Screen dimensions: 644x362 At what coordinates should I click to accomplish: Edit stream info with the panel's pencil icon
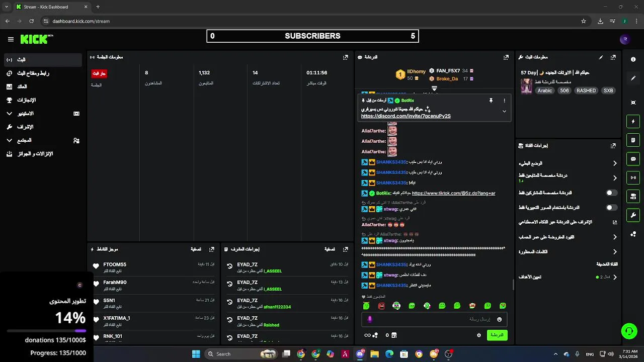(601, 57)
